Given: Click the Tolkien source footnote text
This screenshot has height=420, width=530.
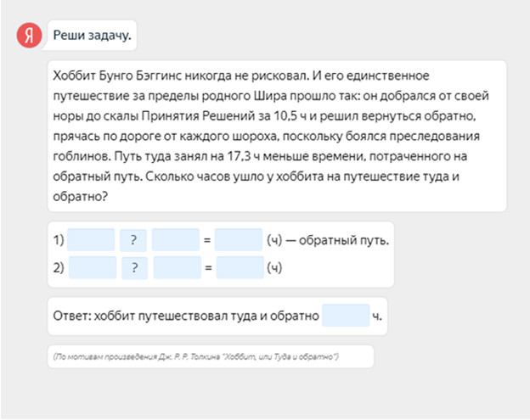Looking at the screenshot, I should tap(195, 356).
